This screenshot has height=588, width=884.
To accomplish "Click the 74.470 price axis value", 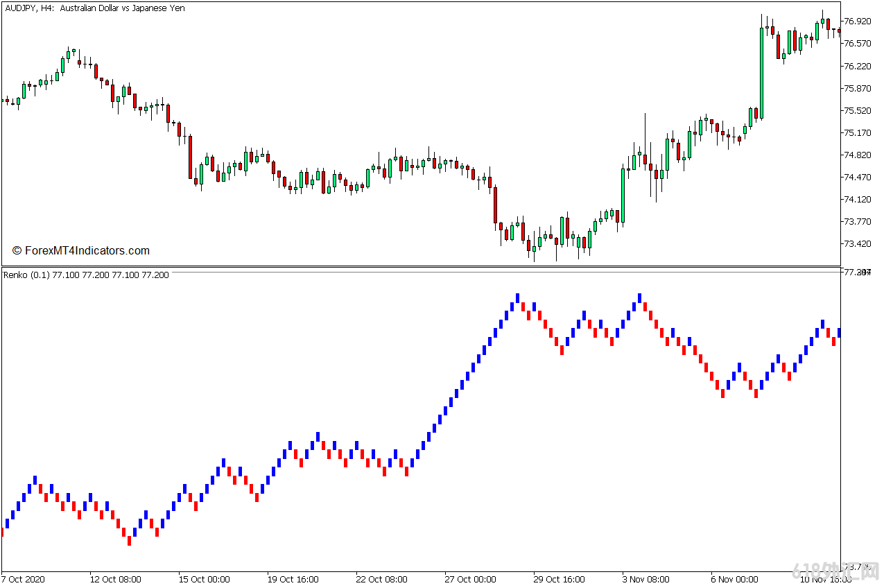I will click(x=858, y=177).
